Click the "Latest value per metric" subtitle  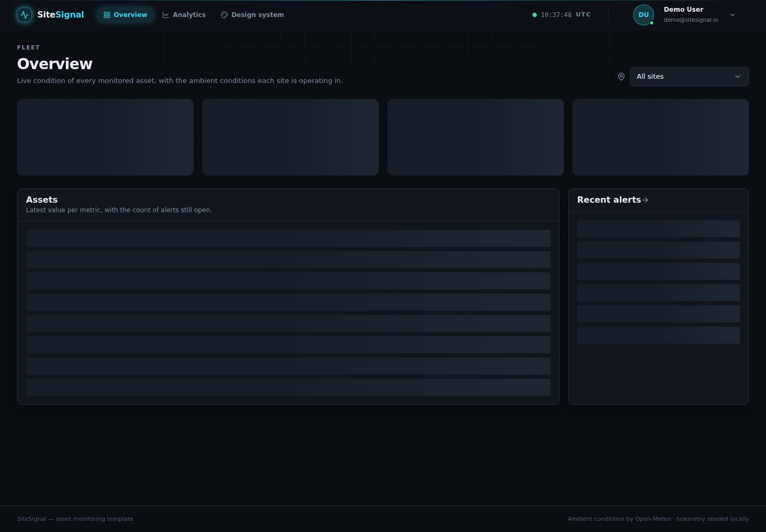coord(119,210)
